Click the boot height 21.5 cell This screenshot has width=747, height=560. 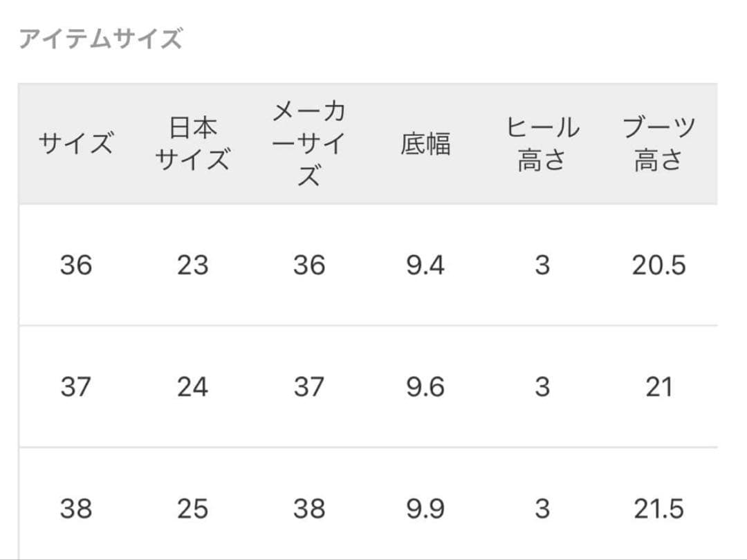coord(658,509)
